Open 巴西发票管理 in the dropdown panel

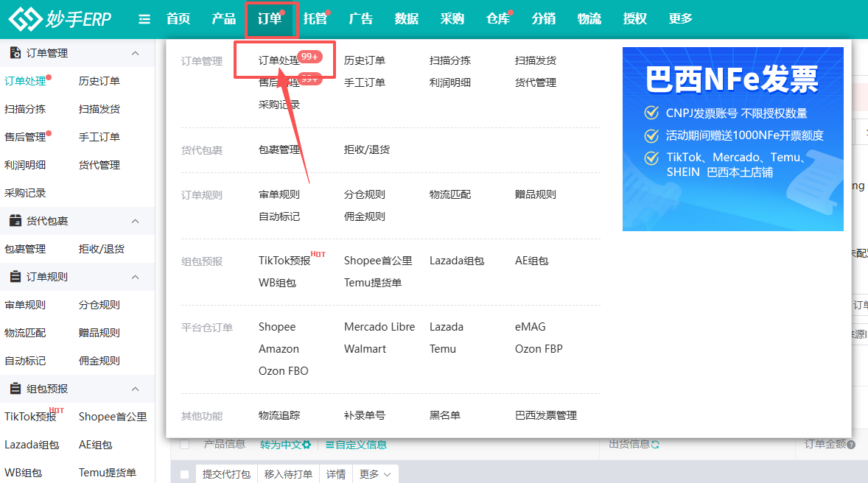(546, 415)
